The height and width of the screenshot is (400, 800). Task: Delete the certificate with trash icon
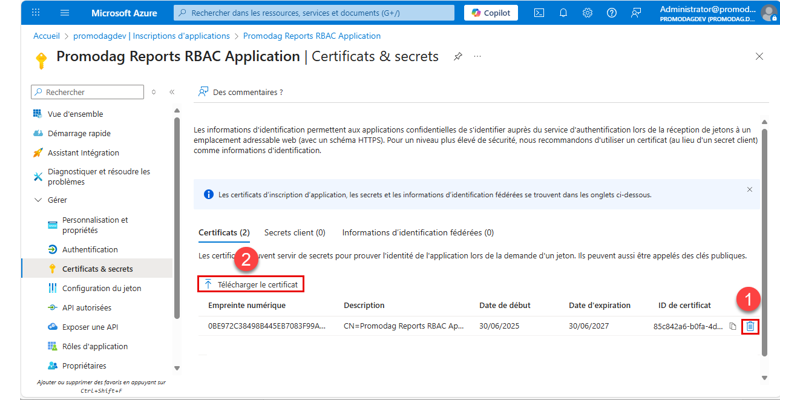(x=750, y=327)
